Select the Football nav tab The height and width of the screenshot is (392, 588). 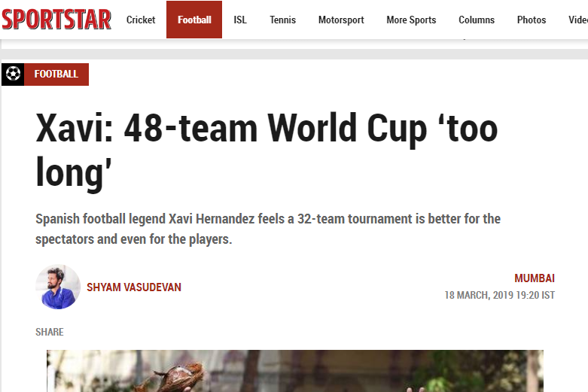(x=194, y=20)
